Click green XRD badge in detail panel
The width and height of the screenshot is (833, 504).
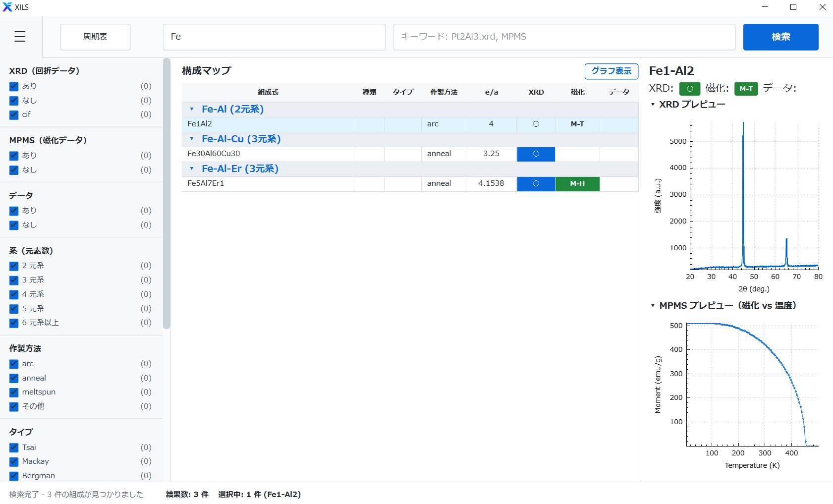click(689, 89)
